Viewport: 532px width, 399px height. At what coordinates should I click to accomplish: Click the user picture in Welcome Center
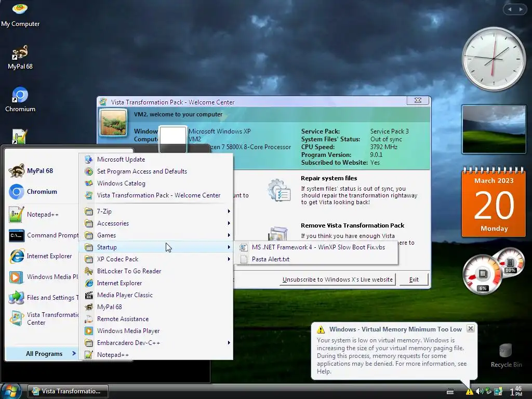click(x=113, y=123)
